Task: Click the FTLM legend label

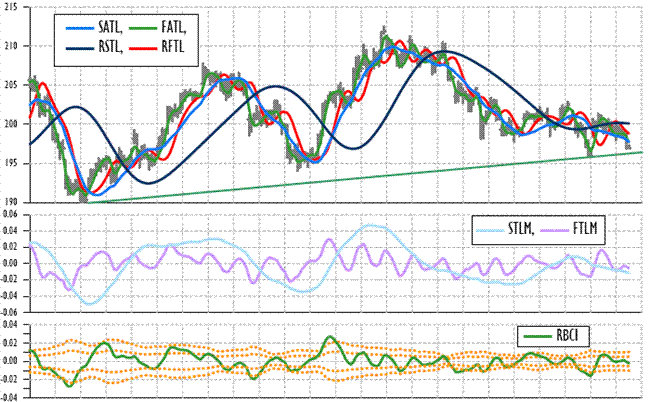Action: point(585,229)
